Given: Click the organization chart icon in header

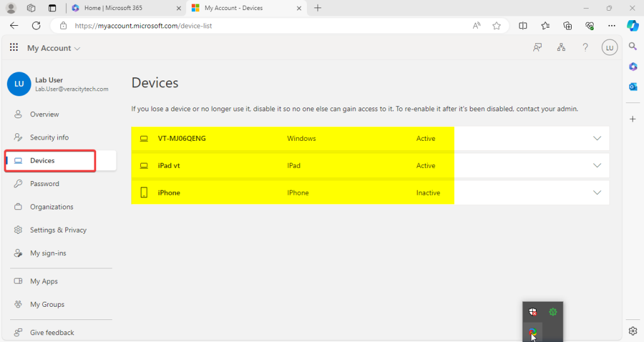Looking at the screenshot, I should [561, 48].
